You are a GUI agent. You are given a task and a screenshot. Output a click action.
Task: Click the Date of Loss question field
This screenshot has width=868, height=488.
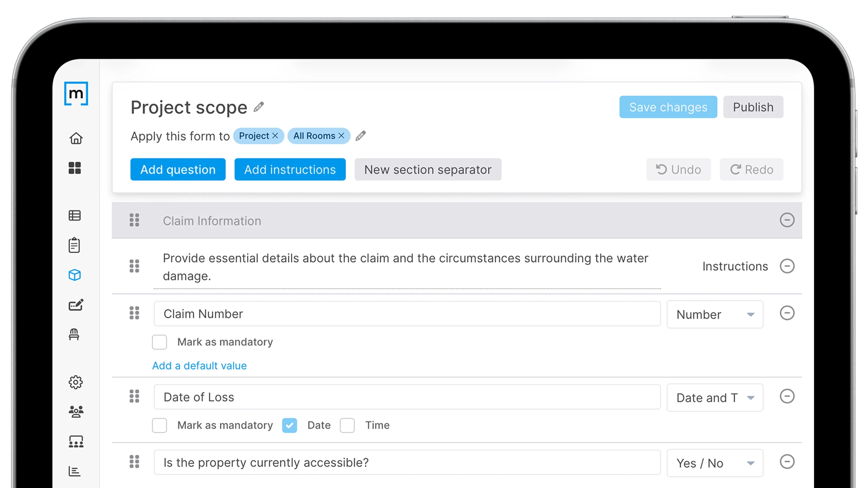(407, 397)
